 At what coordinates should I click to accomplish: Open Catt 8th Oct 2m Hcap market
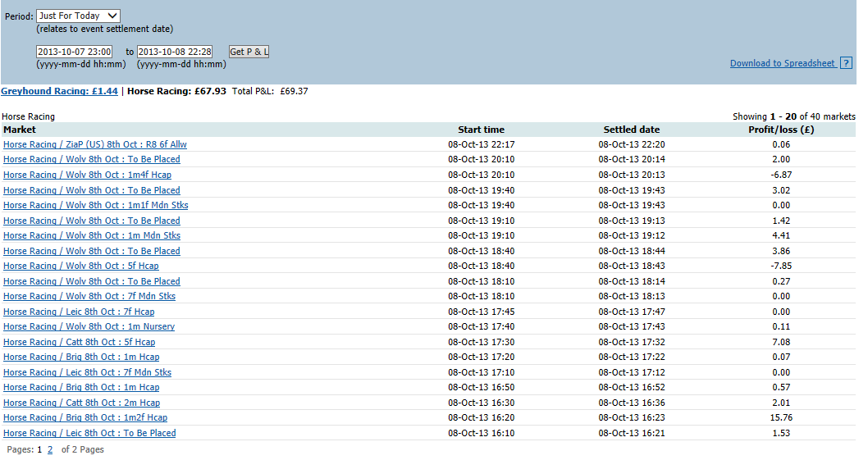pyautogui.click(x=81, y=403)
